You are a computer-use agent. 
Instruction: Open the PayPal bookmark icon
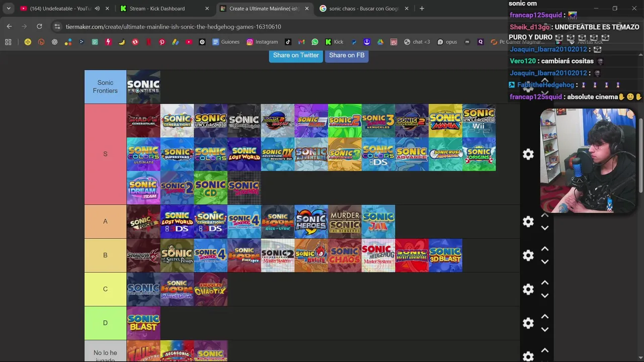tap(353, 42)
